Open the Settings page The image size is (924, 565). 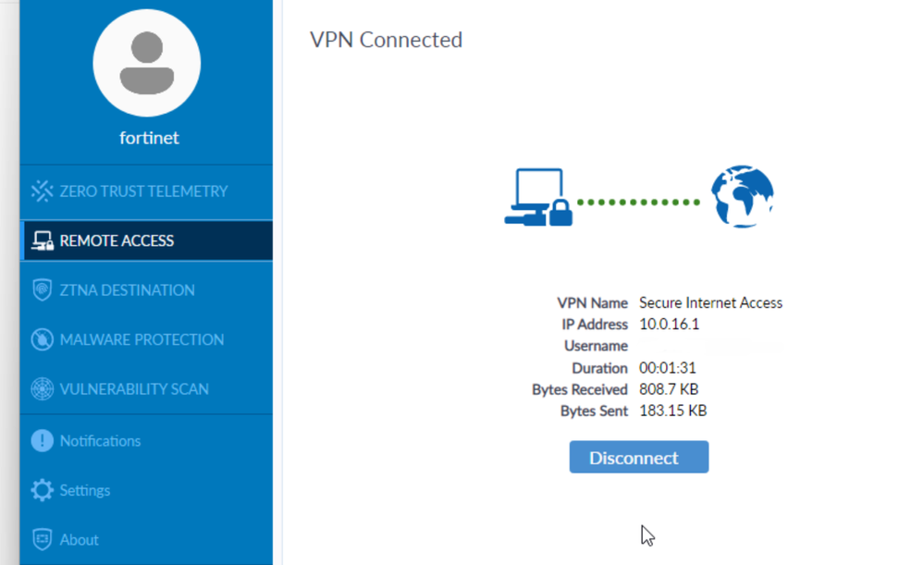click(x=85, y=490)
